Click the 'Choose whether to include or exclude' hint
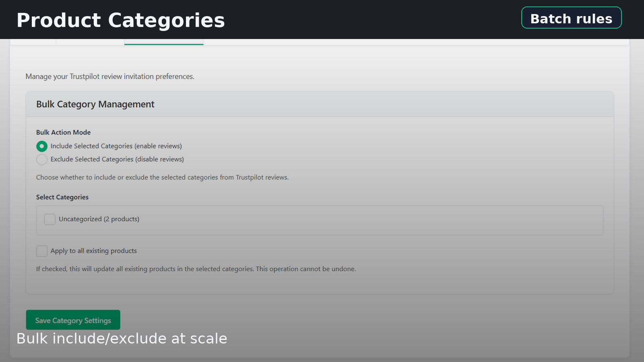The height and width of the screenshot is (362, 644). pos(162,177)
